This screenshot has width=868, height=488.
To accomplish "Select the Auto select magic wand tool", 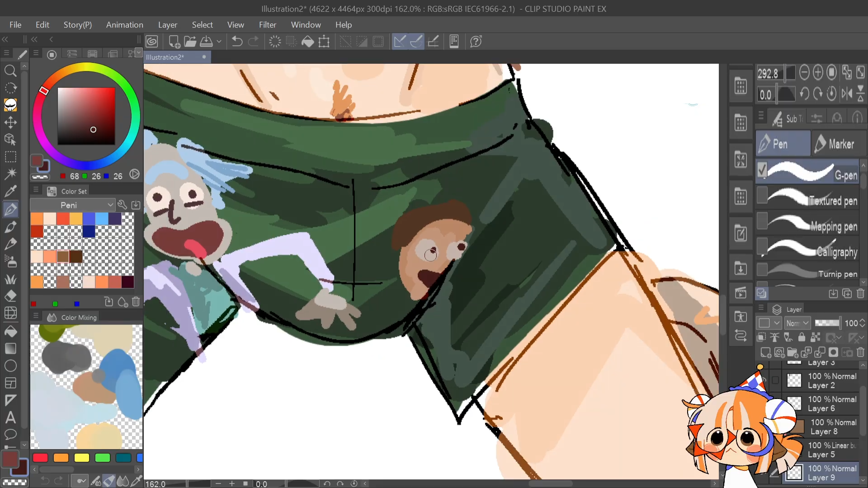I will click(x=10, y=174).
